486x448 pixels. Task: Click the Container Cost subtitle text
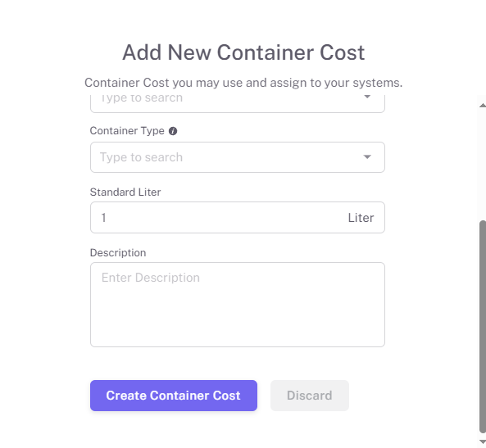[x=243, y=83]
